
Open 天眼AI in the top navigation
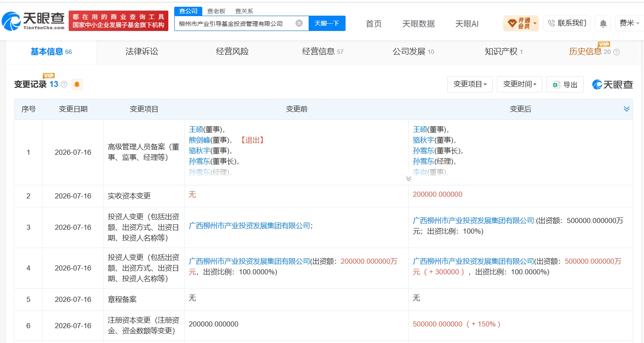[467, 24]
